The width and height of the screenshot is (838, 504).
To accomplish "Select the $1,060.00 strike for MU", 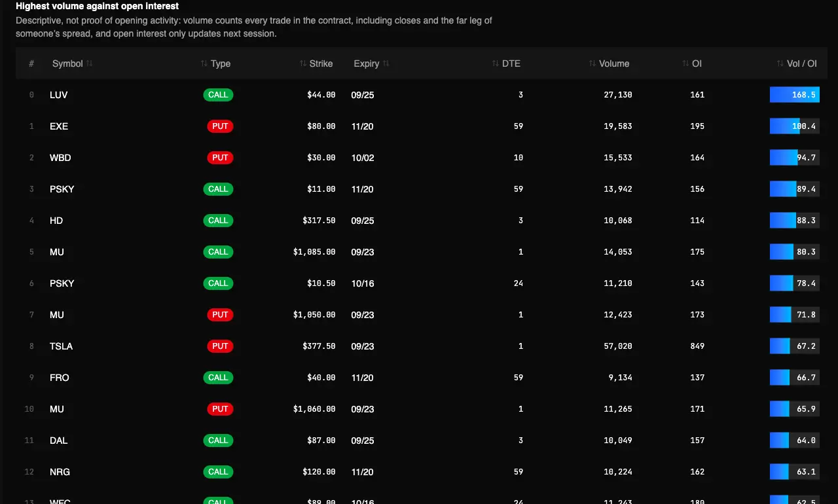I will [x=314, y=409].
